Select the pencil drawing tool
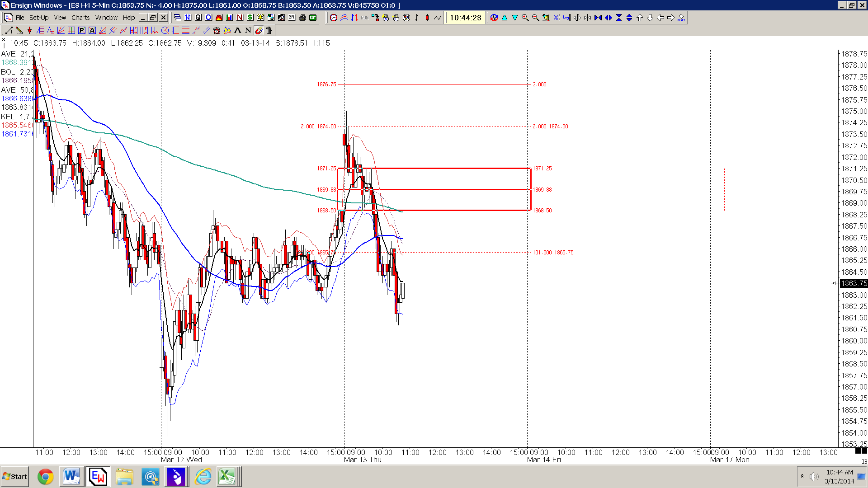The image size is (868, 488). [19, 30]
